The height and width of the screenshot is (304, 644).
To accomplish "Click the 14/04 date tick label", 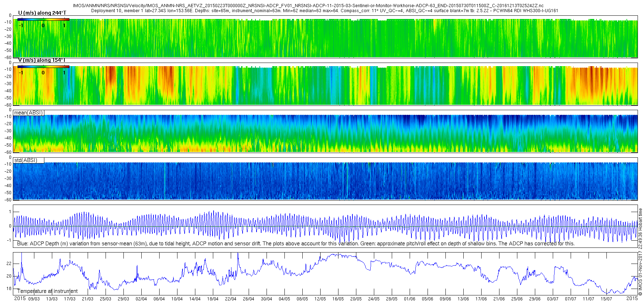I will (195, 299).
